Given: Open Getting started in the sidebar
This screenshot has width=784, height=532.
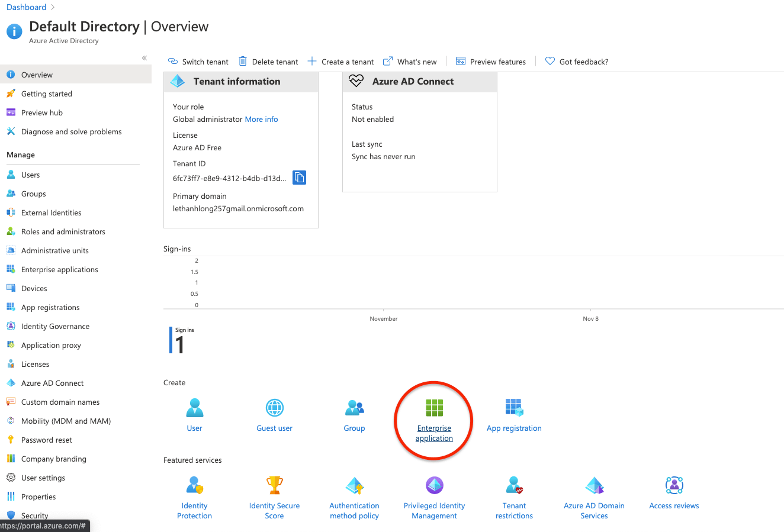Looking at the screenshot, I should click(76, 93).
